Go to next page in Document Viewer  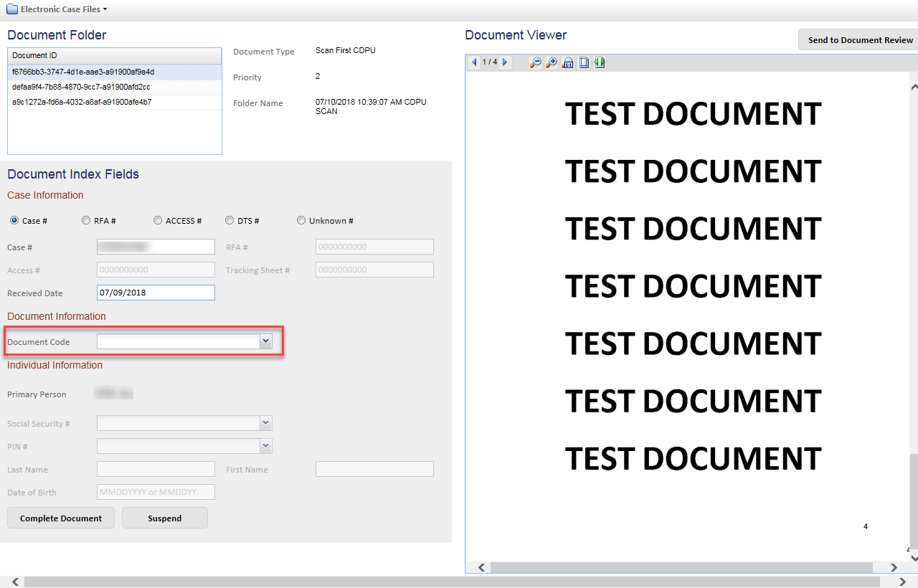[506, 62]
